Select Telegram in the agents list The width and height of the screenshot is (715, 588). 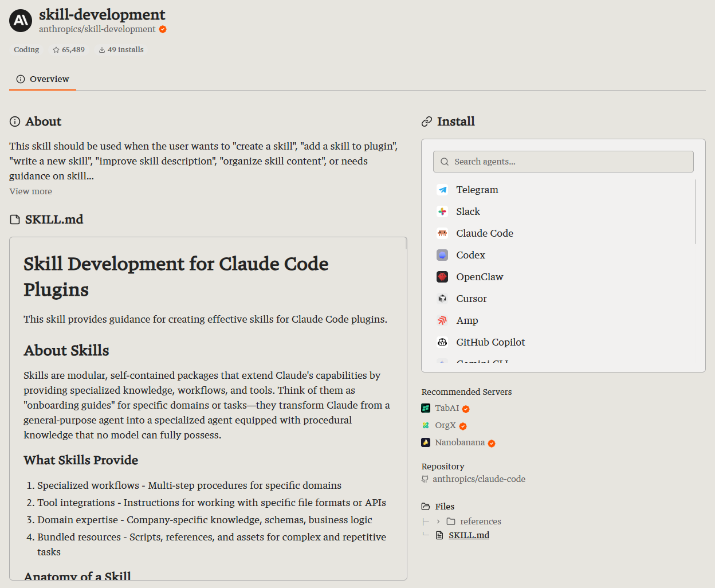(x=564, y=190)
